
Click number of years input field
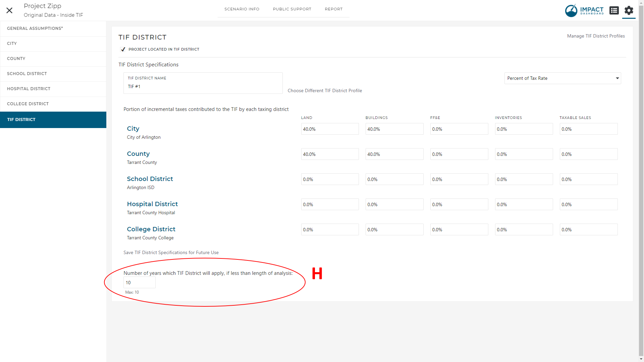pyautogui.click(x=139, y=283)
